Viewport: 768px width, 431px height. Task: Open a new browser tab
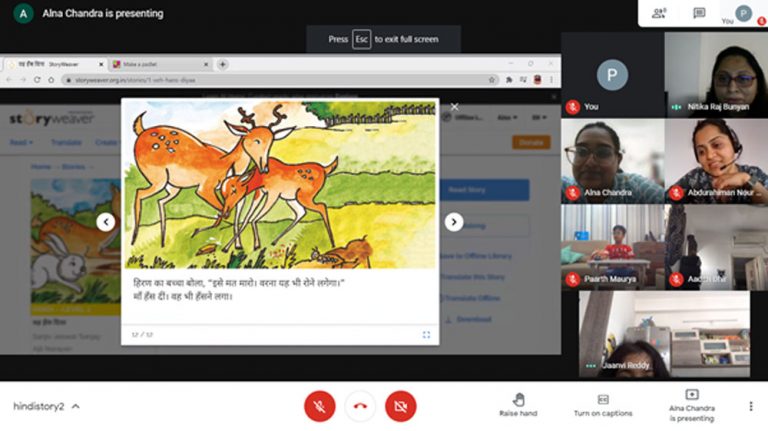pyautogui.click(x=222, y=64)
